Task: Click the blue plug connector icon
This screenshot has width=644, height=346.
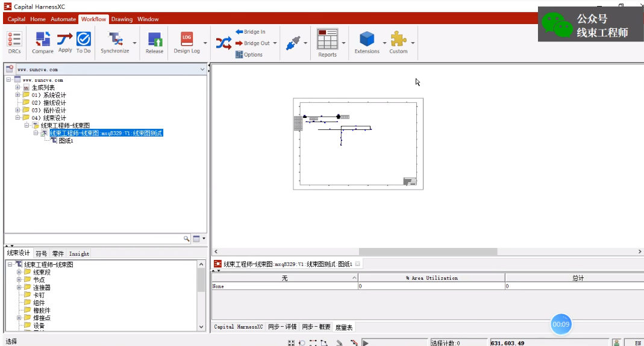Action: 293,43
